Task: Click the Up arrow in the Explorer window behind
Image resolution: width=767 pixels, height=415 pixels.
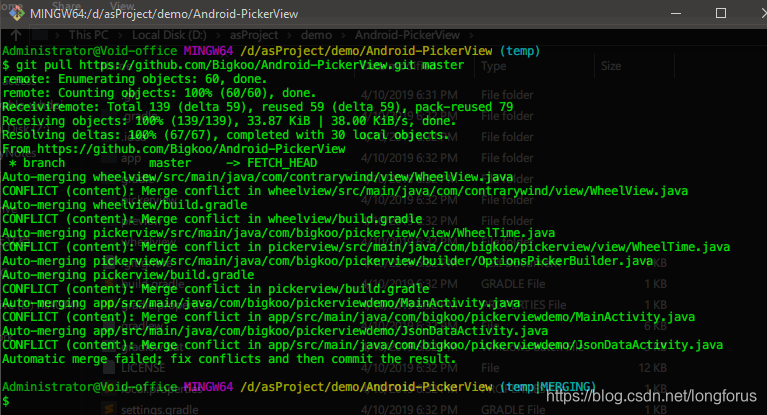Action: point(16,35)
